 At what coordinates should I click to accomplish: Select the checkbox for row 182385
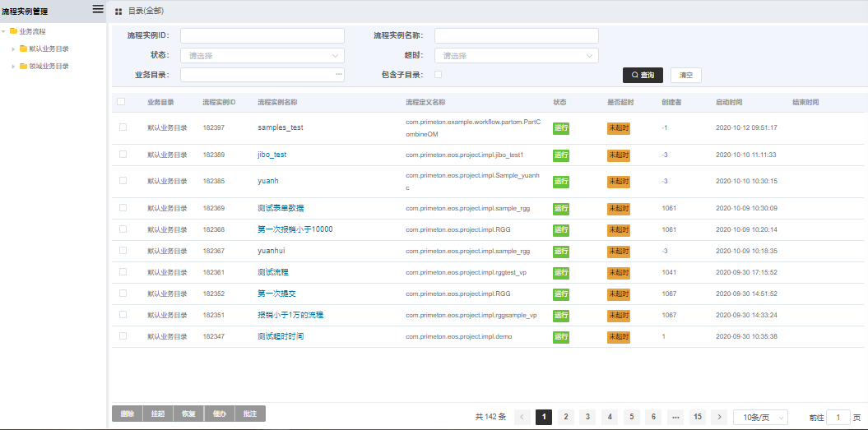[123, 181]
